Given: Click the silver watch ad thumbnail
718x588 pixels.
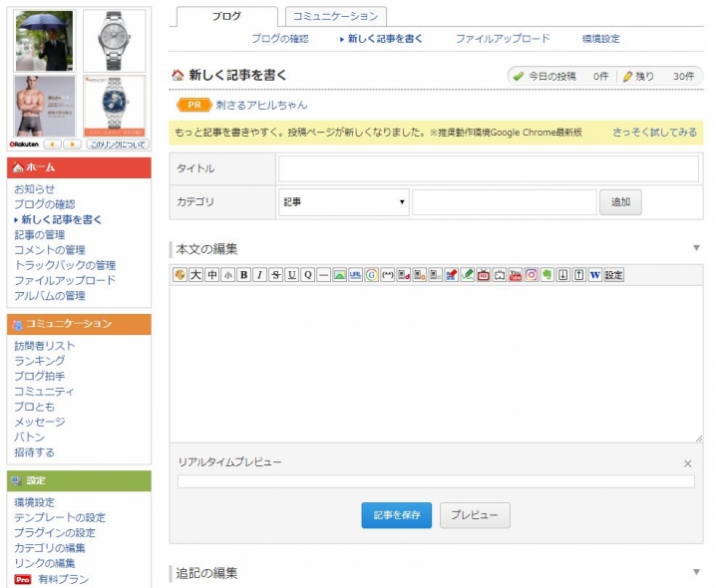Looking at the screenshot, I should (x=115, y=41).
